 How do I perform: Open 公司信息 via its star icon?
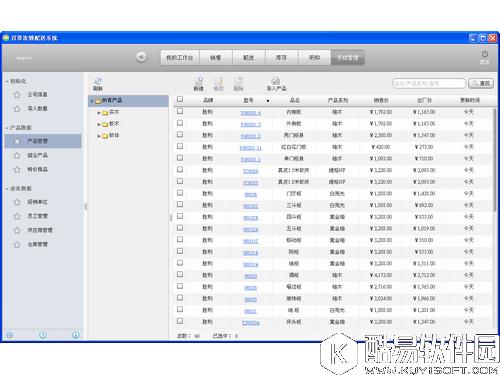17,95
